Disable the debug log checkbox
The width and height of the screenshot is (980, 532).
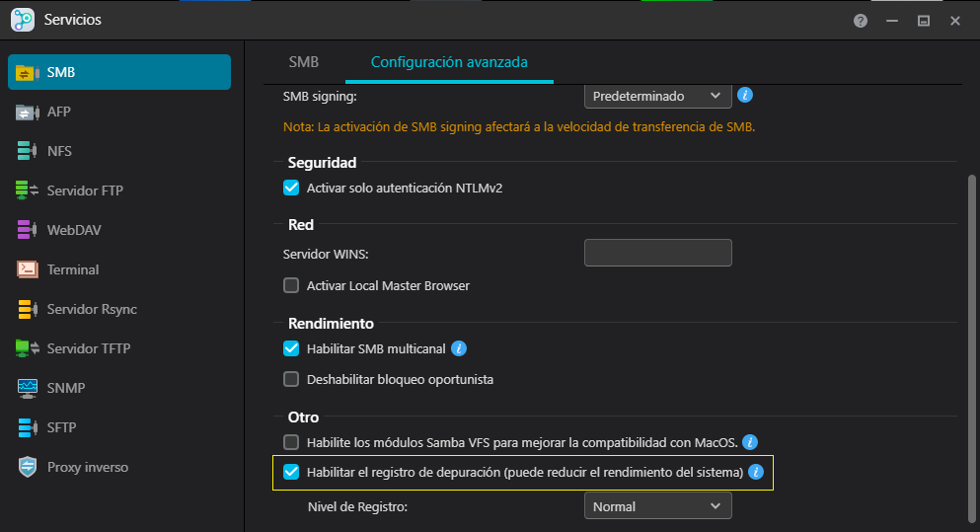[x=291, y=472]
